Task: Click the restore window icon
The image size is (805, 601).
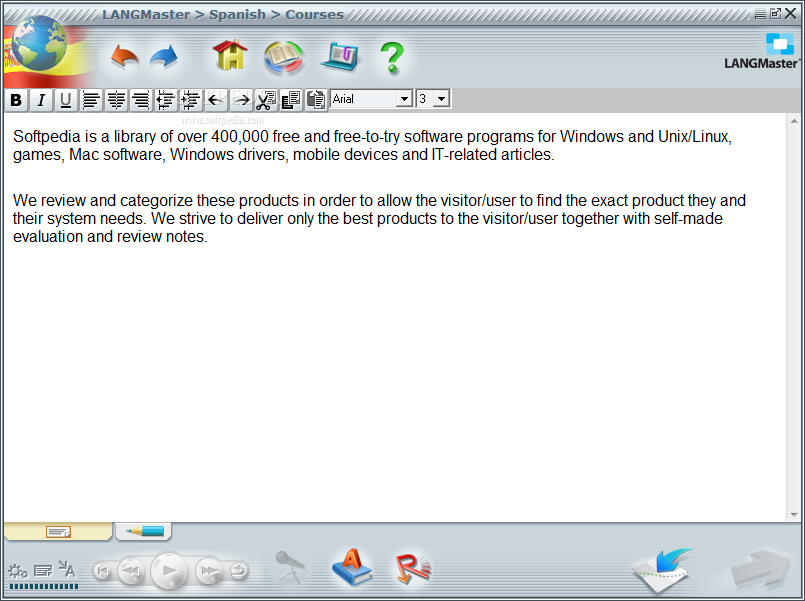Action: point(775,14)
